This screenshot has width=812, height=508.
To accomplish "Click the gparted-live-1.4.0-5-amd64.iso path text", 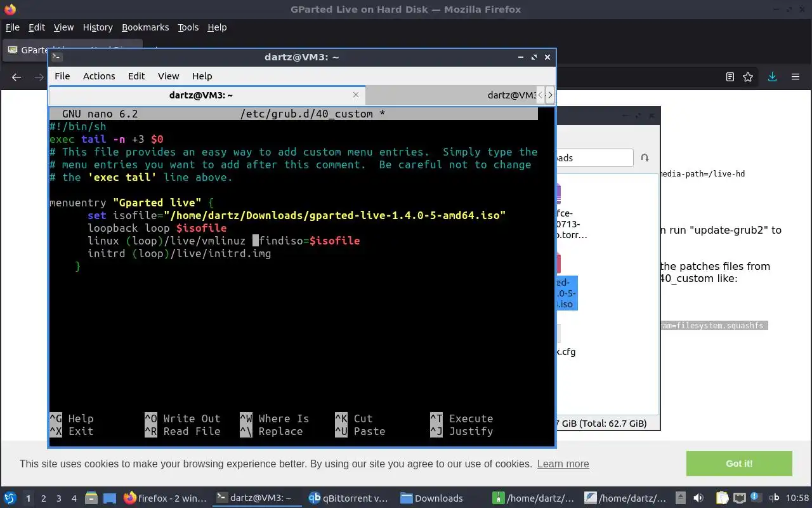I will click(334, 215).
